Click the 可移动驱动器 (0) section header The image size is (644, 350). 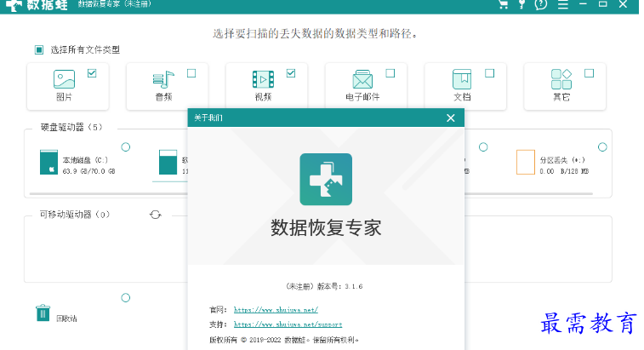[75, 215]
